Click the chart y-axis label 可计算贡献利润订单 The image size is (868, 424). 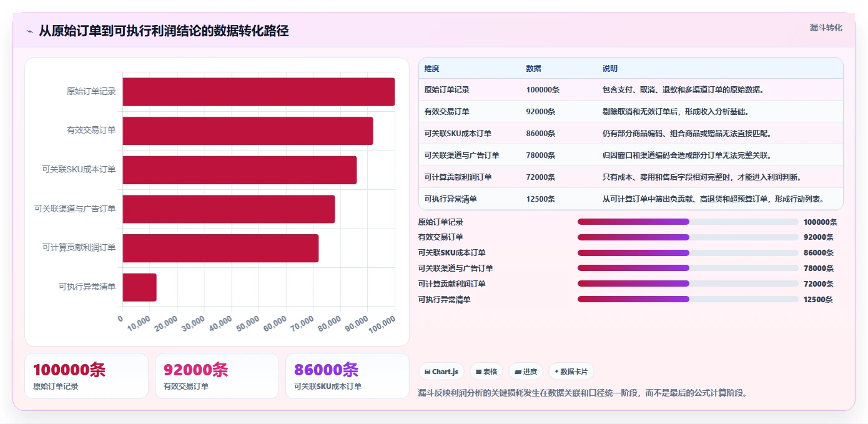(x=79, y=247)
